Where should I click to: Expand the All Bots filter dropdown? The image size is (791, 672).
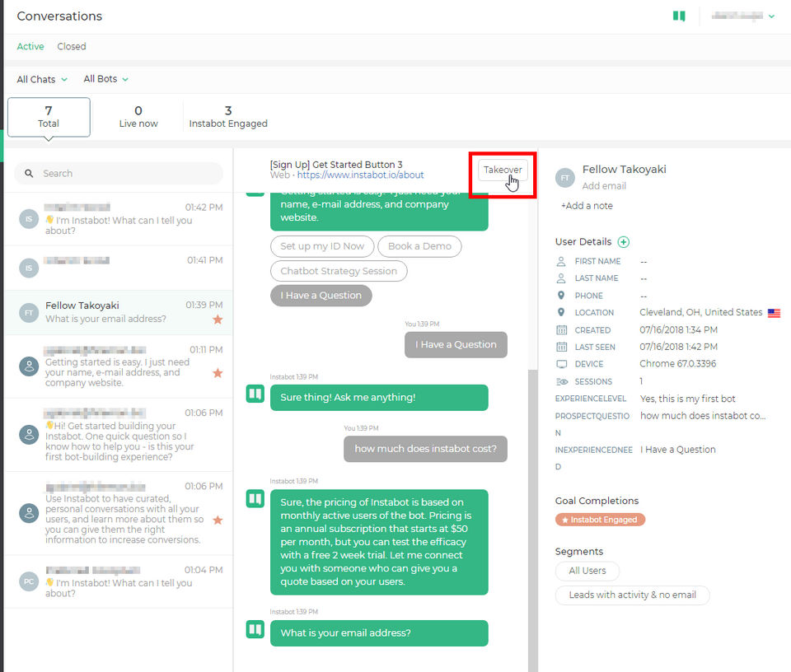point(106,79)
